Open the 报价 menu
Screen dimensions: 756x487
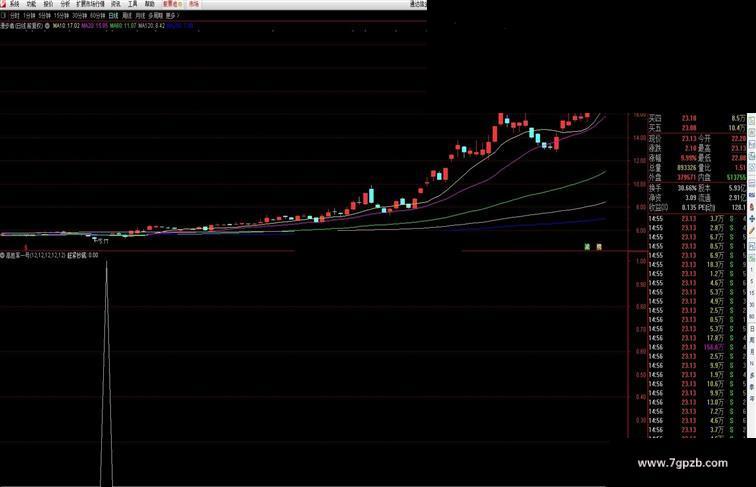pos(48,4)
